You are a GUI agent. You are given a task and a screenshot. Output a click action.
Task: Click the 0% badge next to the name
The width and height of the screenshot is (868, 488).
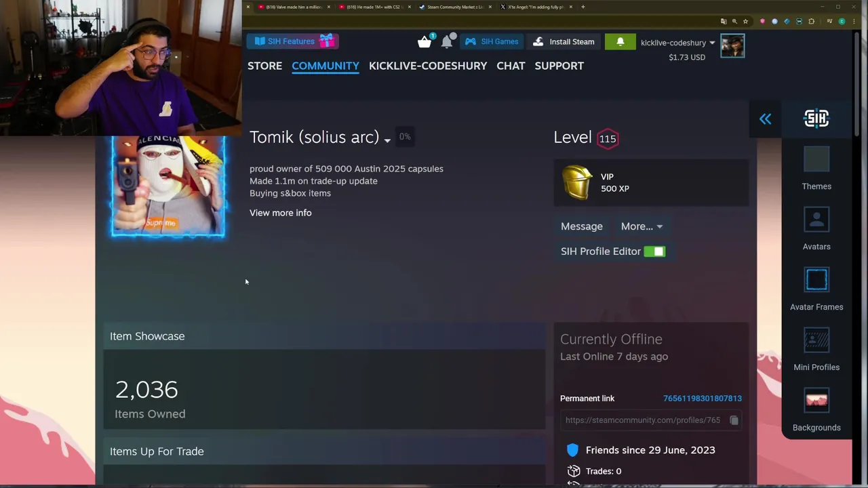[x=405, y=137]
